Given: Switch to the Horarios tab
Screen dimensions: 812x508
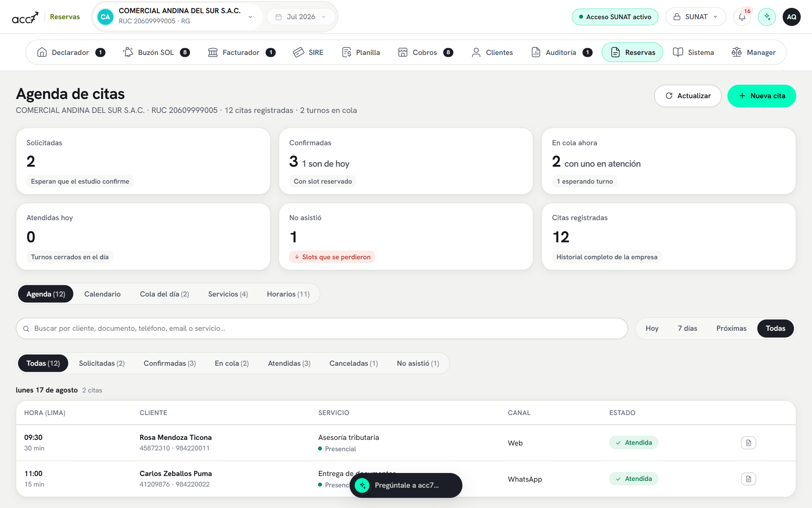Looking at the screenshot, I should coord(288,294).
